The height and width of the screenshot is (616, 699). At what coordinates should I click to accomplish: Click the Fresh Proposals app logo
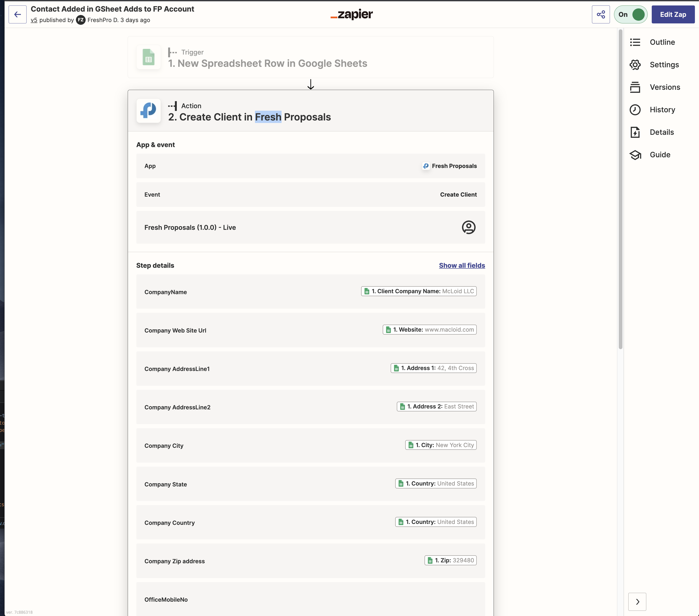point(148,111)
